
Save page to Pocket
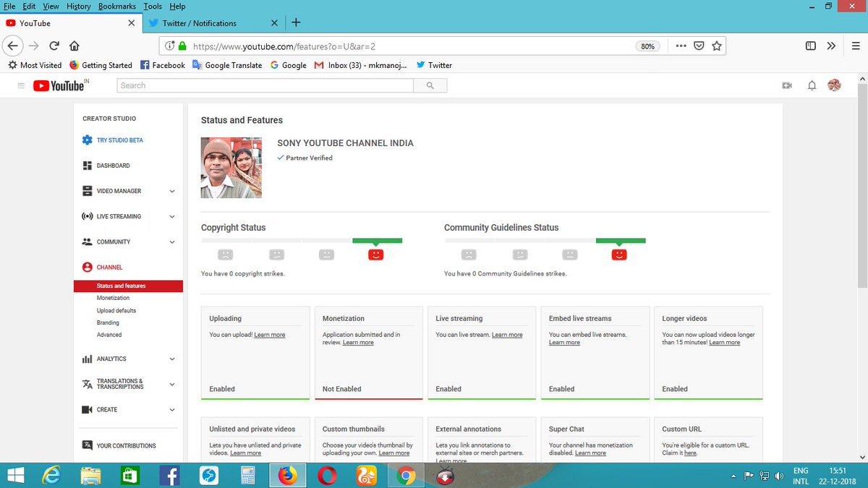699,46
